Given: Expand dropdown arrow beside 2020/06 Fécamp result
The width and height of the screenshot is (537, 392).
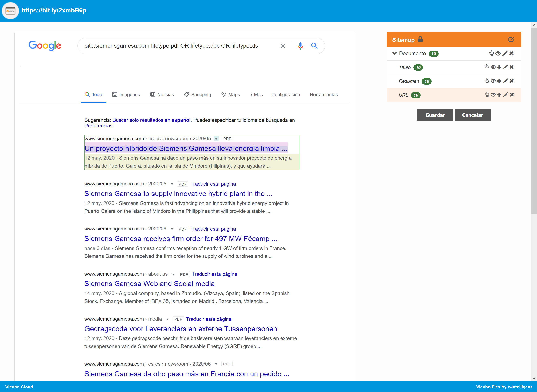Looking at the screenshot, I should (172, 229).
